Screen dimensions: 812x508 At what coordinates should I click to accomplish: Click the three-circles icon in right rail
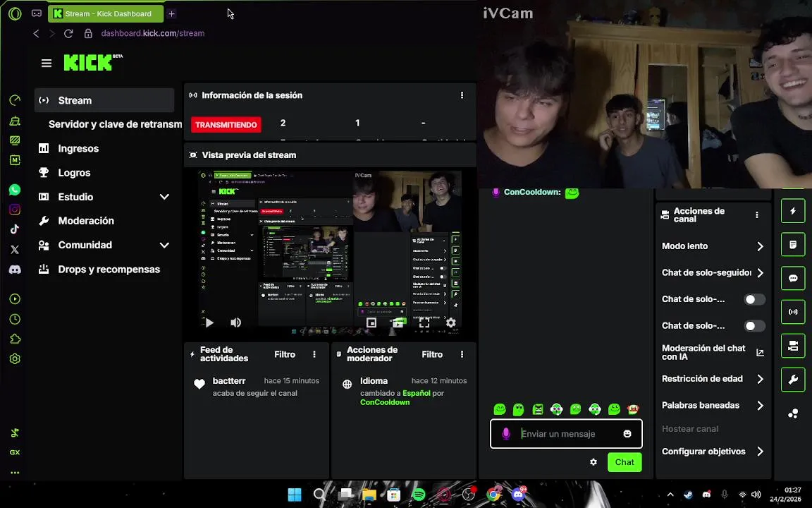tap(793, 413)
